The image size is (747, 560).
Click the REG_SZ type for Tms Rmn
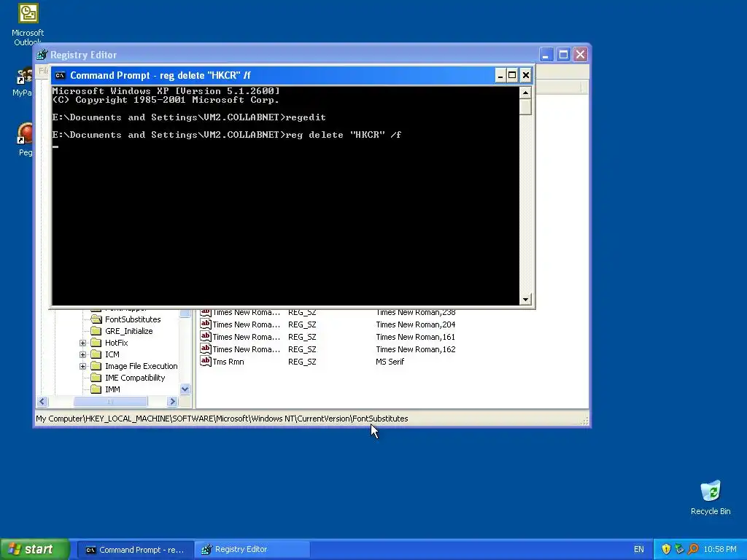click(x=302, y=362)
